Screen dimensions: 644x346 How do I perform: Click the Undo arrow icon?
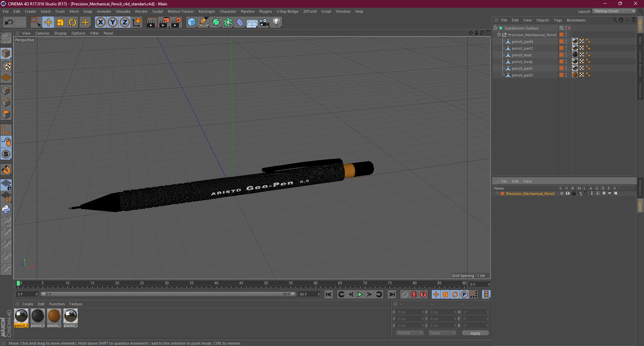point(9,22)
